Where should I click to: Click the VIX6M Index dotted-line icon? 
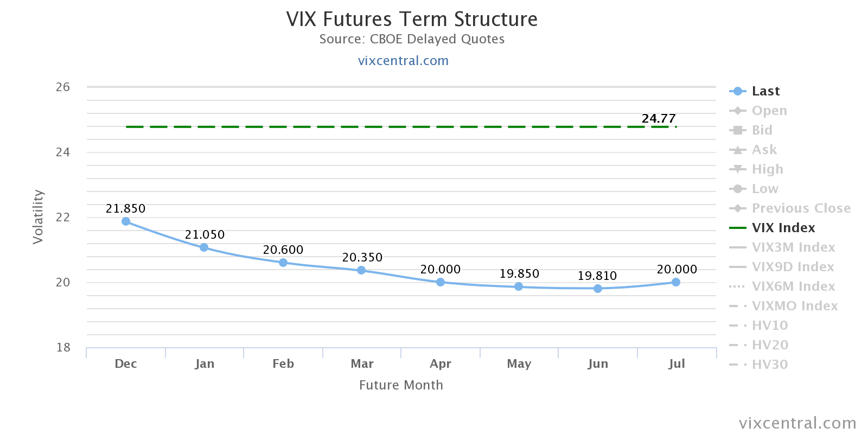click(738, 286)
